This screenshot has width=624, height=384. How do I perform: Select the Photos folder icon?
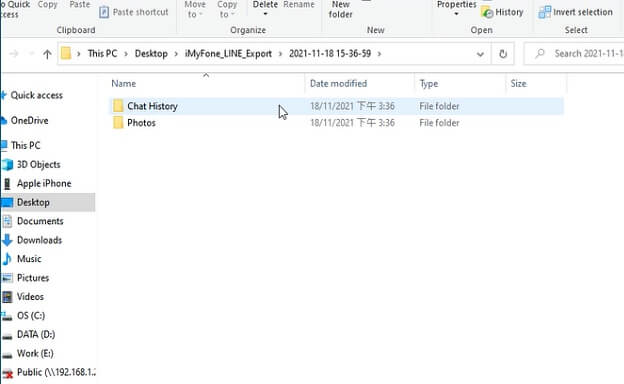(x=118, y=123)
